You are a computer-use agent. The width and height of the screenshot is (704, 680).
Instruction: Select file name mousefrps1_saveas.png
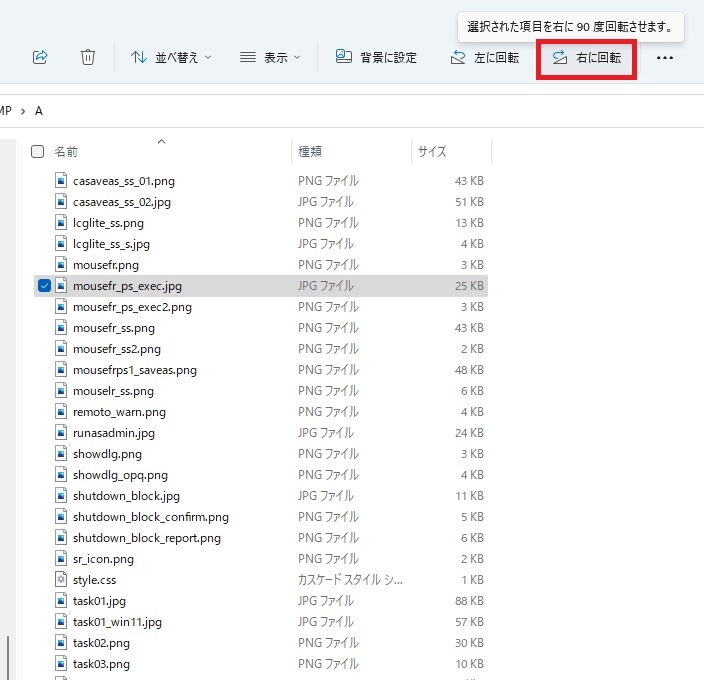(135, 370)
